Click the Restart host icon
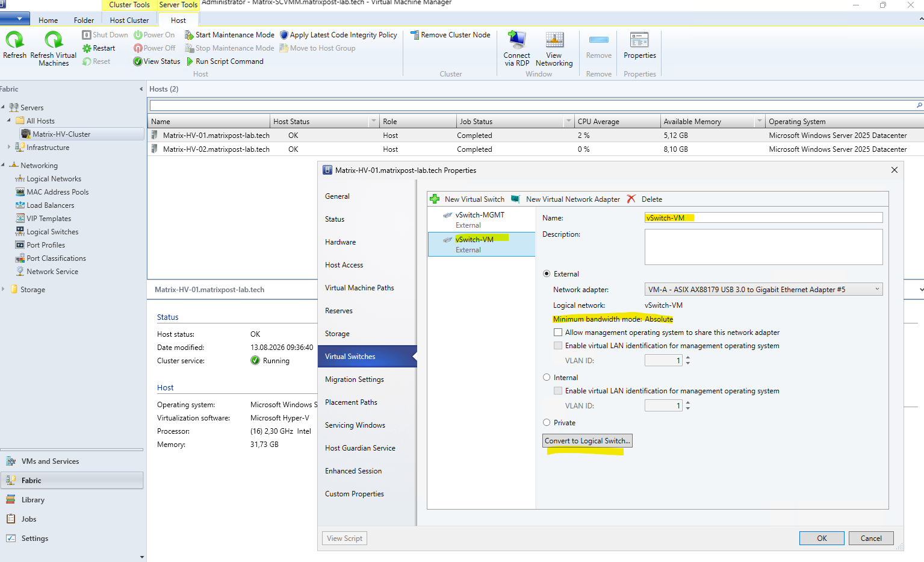 87,48
